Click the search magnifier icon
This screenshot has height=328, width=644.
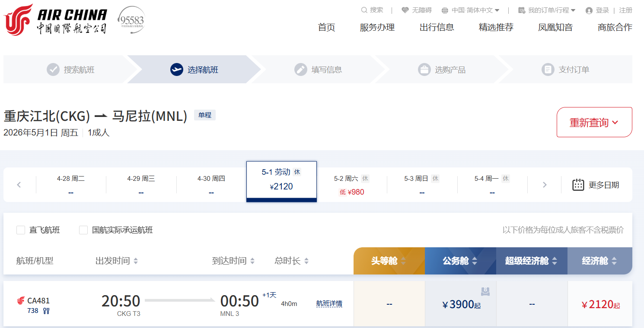coord(364,10)
